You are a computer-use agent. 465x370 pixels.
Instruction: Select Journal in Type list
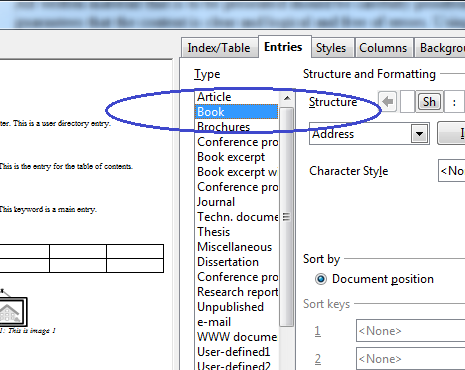(x=236, y=202)
